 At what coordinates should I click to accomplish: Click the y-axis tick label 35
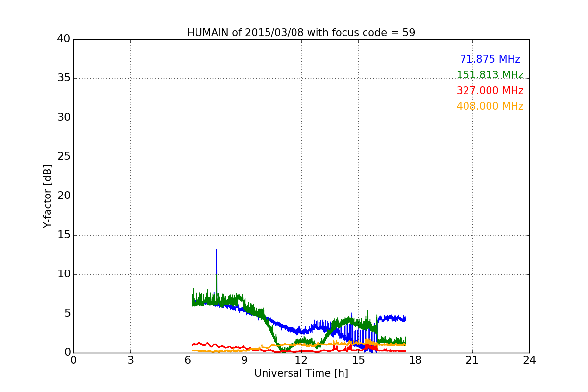click(64, 78)
